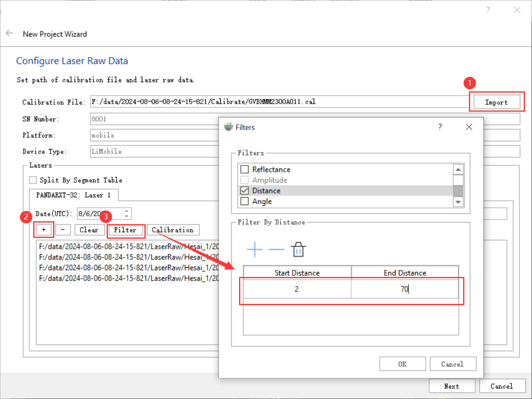Viewport: 532px width, 399px height.
Task: Delete all distance filters with trash icon
Action: [x=298, y=249]
